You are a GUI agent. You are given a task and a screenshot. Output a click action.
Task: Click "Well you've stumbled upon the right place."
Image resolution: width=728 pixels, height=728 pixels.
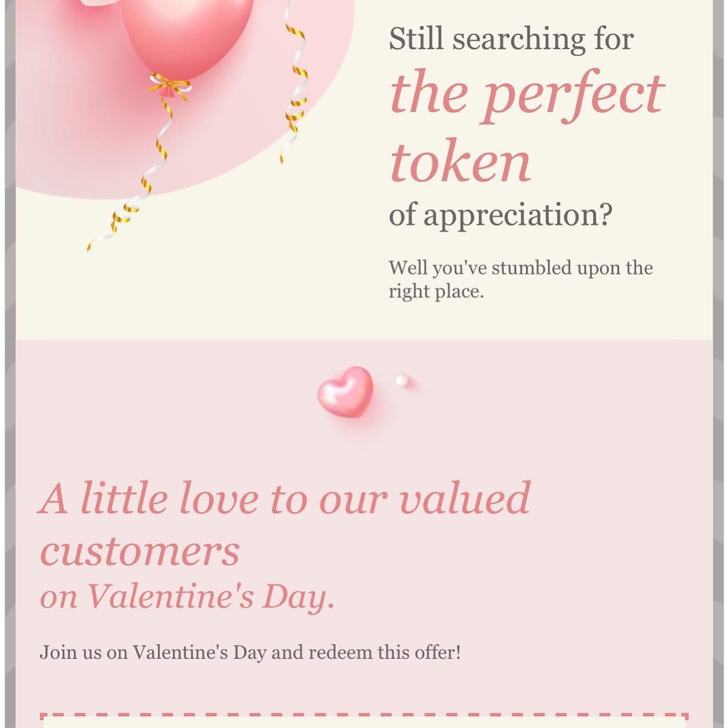point(520,279)
